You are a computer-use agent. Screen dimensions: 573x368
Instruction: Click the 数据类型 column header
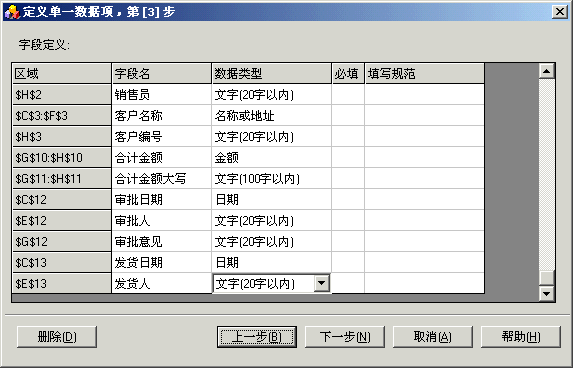[x=272, y=73]
